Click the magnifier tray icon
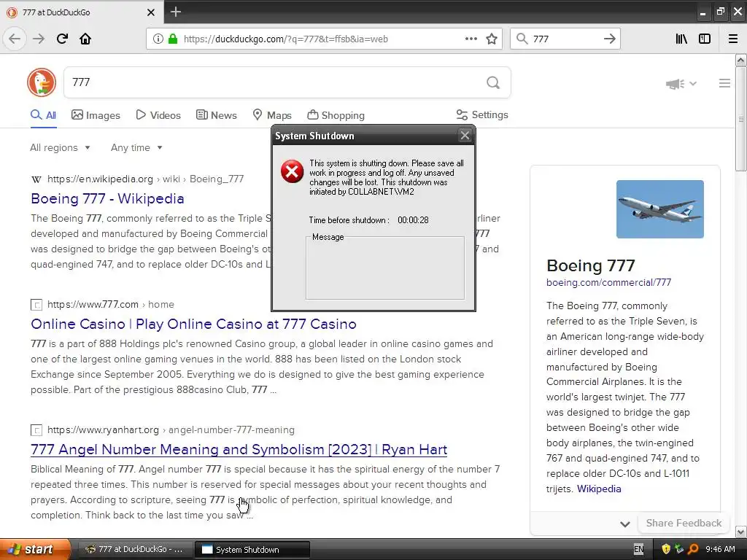 (693, 549)
